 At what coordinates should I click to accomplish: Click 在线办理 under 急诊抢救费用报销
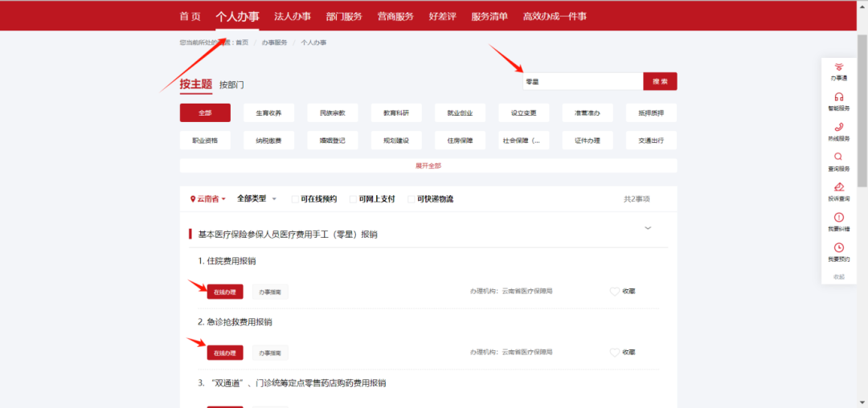point(225,353)
